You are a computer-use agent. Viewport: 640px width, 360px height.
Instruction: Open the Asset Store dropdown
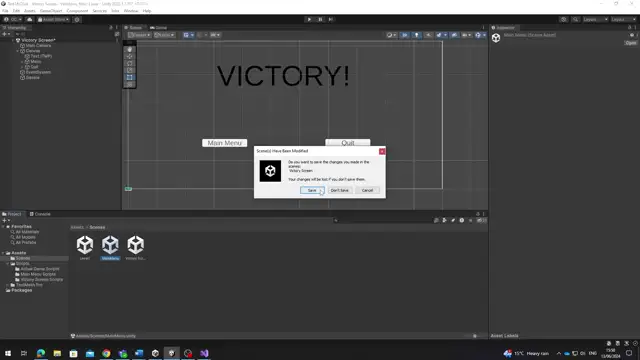pos(53,19)
